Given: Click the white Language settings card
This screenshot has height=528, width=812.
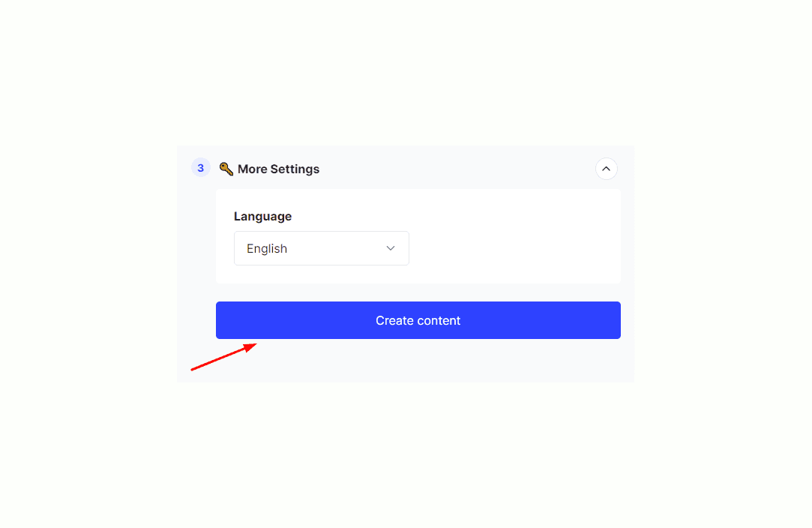Looking at the screenshot, I should [x=418, y=236].
